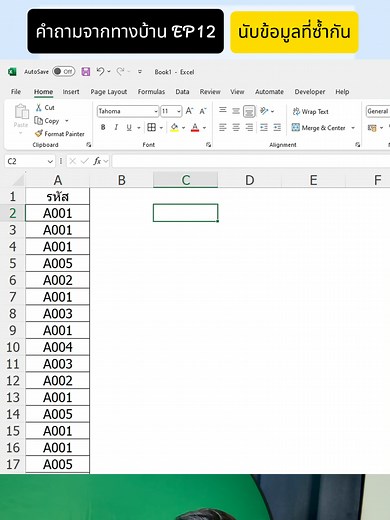Expand the Copy options arrow
This screenshot has width=390, height=520.
tap(67, 121)
